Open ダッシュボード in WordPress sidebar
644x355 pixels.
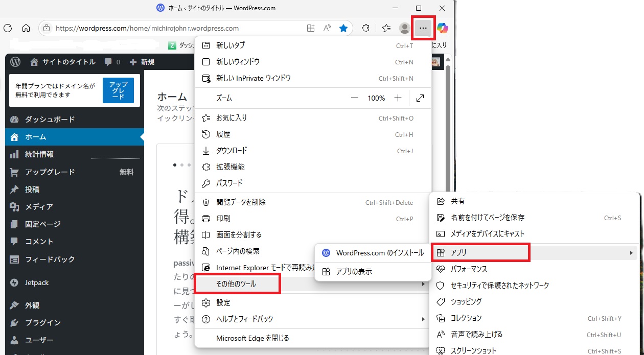tap(75, 120)
